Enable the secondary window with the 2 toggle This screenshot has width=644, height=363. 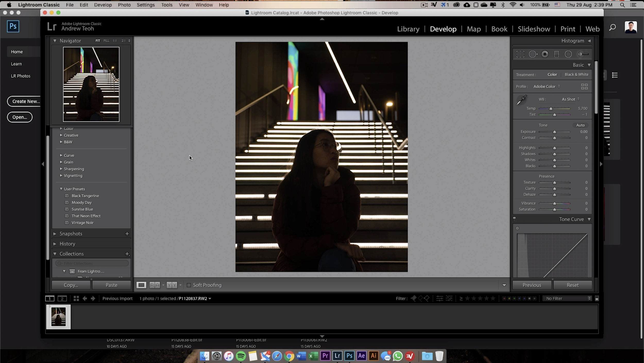[62, 298]
